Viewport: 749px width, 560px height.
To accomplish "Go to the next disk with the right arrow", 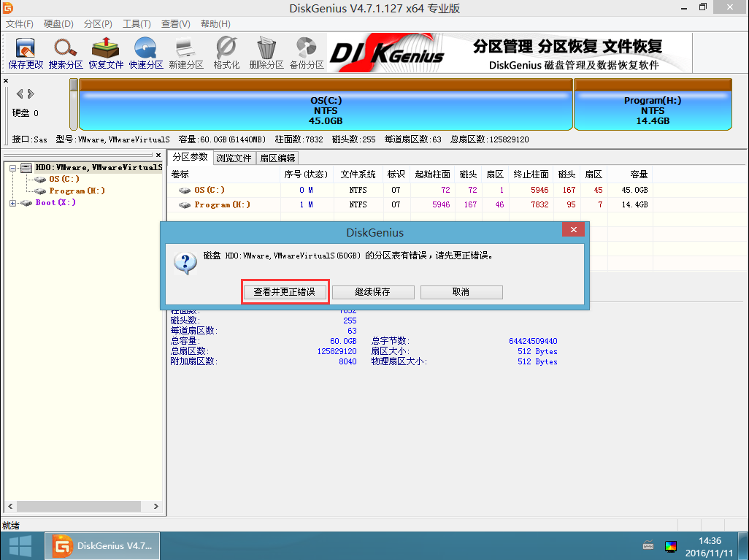I will (31, 93).
